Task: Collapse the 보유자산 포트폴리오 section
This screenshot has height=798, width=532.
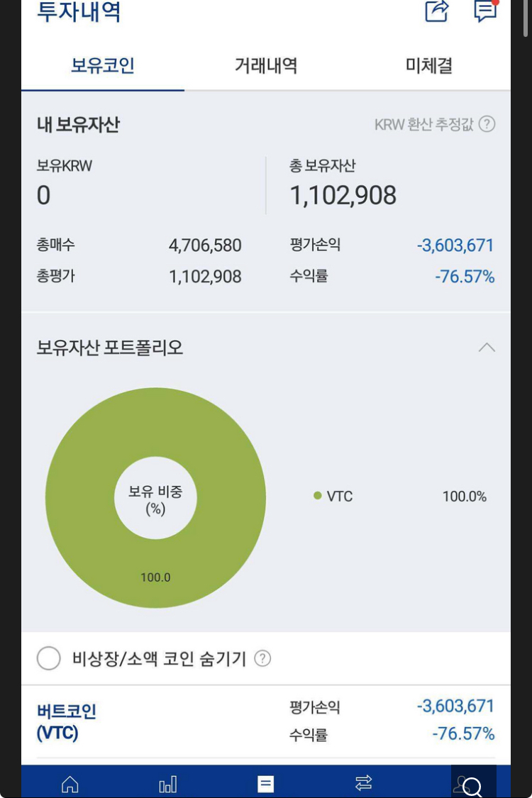Action: click(487, 348)
